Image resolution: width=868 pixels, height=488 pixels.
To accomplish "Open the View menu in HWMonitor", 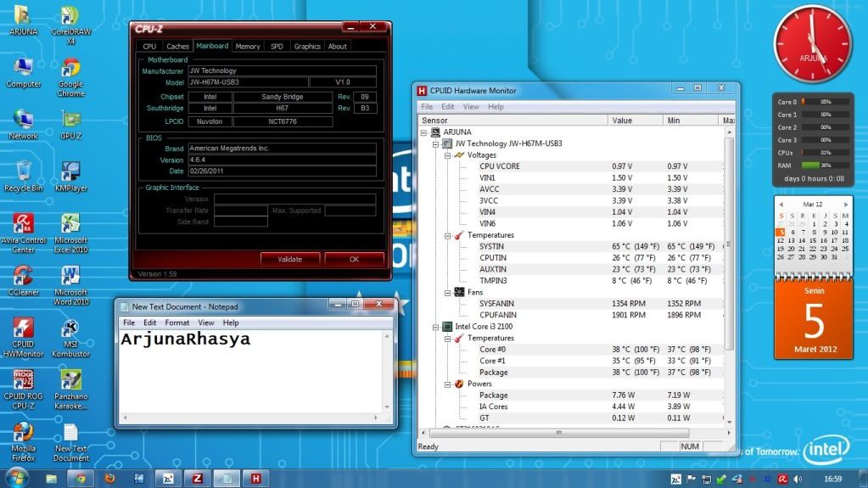I will [471, 107].
